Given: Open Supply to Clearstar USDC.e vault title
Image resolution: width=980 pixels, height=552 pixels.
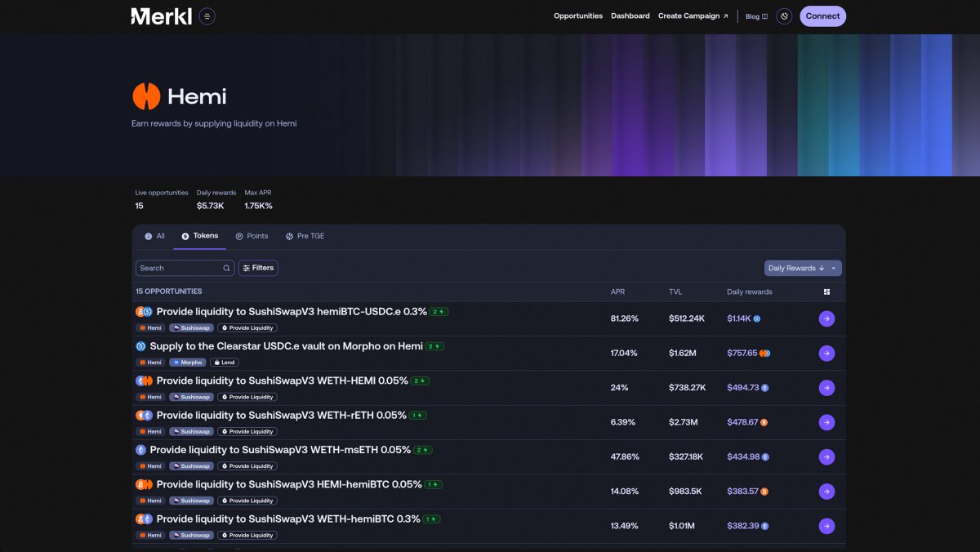Looking at the screenshot, I should 286,346.
